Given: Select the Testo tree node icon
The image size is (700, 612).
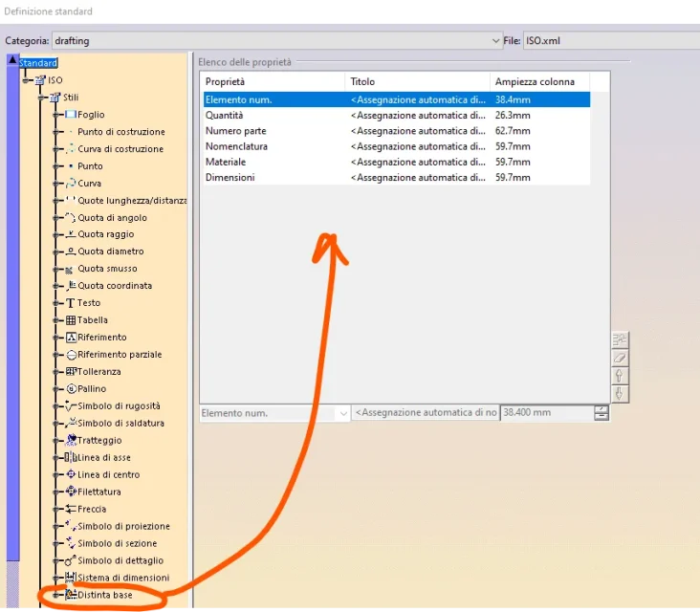Looking at the screenshot, I should [70, 303].
